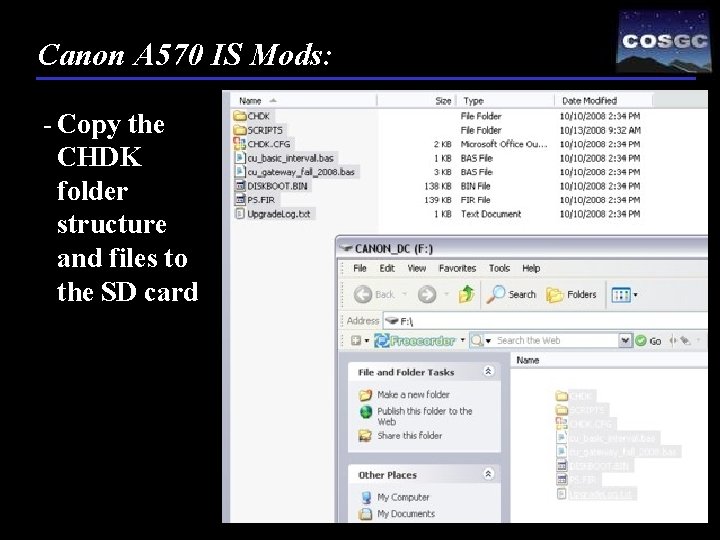Click the F:\ address bar field
The image size is (720, 540).
(x=545, y=321)
